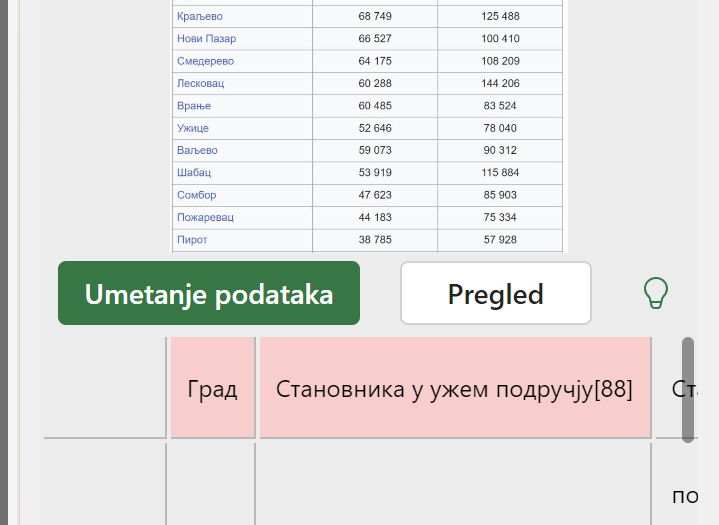Follow the Ваљево city link
Viewport: 719px width, 525px height.
197,150
